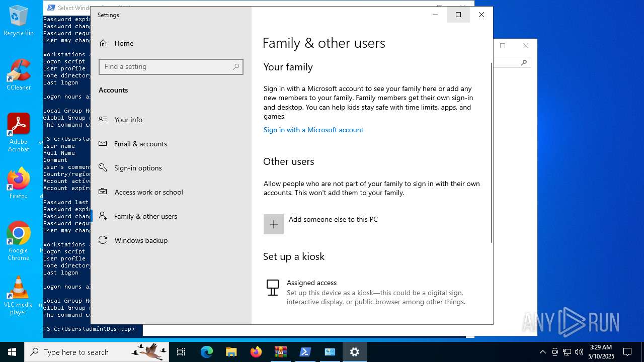Select the Your info icon
Viewport: 644px width, 362px height.
coord(103,119)
